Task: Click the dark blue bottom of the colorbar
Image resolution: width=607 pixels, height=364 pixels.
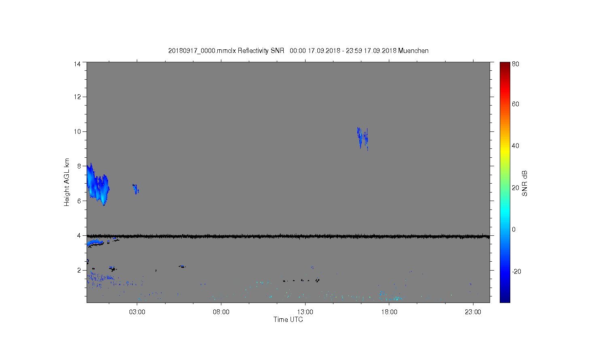Action: (505, 296)
